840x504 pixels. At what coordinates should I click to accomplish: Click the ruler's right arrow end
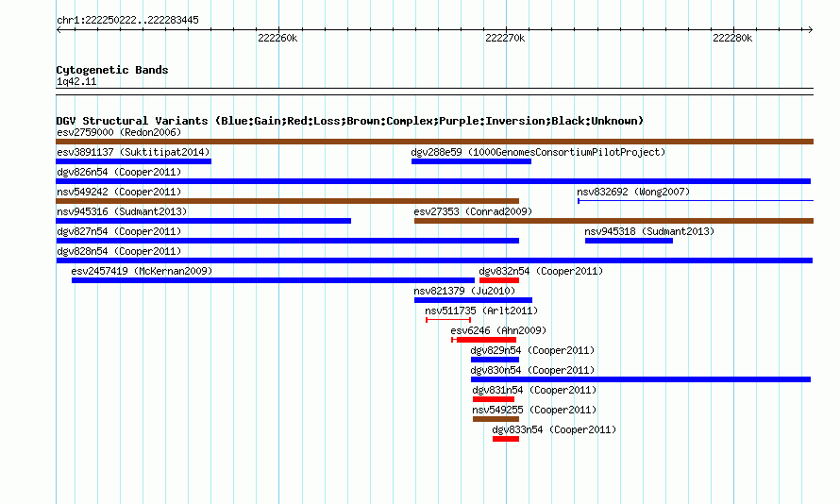pyautogui.click(x=811, y=29)
